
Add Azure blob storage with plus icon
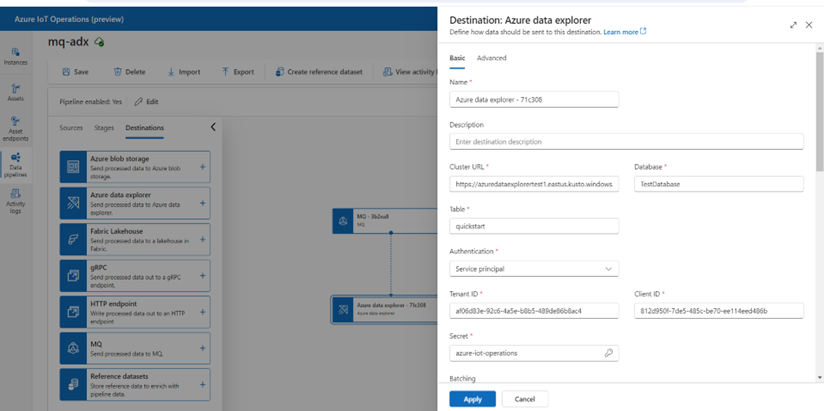point(202,167)
